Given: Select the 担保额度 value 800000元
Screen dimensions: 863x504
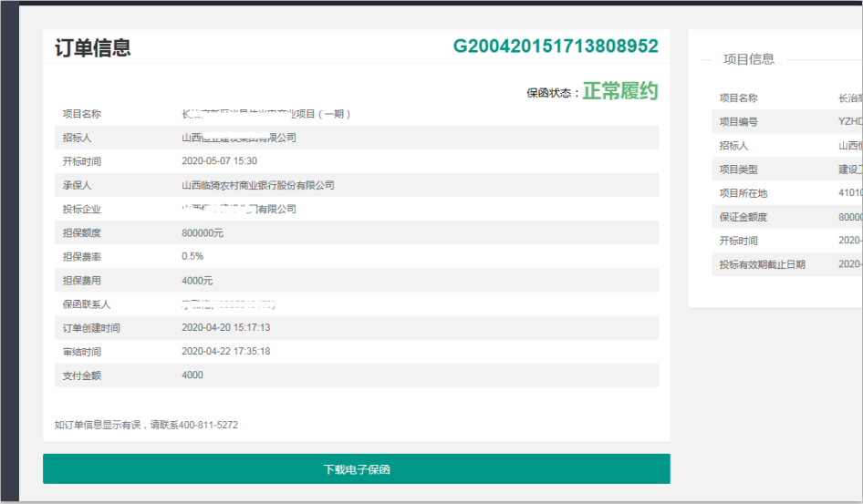Looking at the screenshot, I should coord(203,233).
